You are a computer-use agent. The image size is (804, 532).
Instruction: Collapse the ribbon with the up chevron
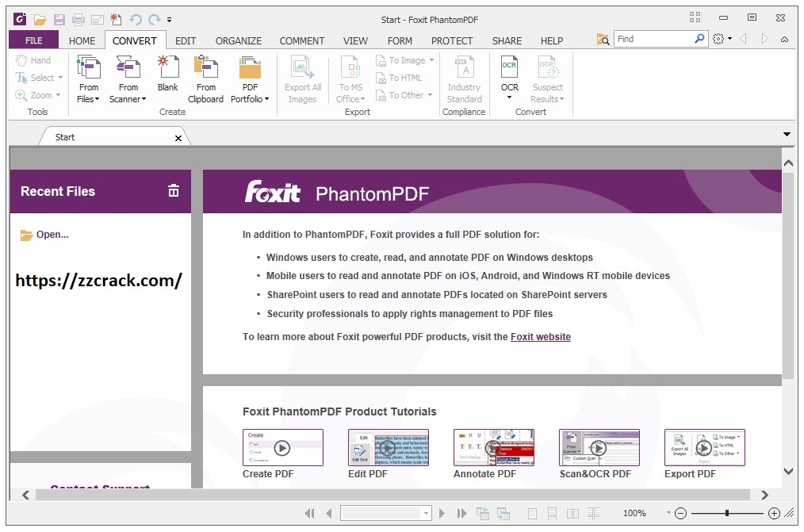(x=784, y=39)
